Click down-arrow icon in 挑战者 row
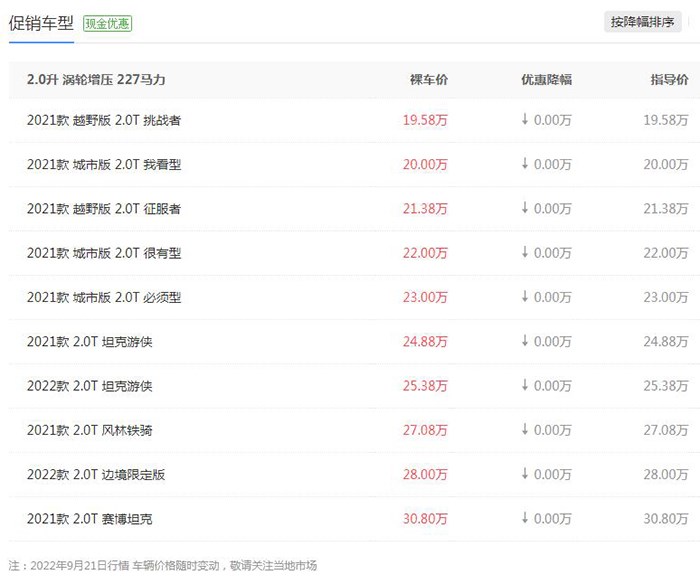Screen dimensions: 700x584 click(525, 119)
